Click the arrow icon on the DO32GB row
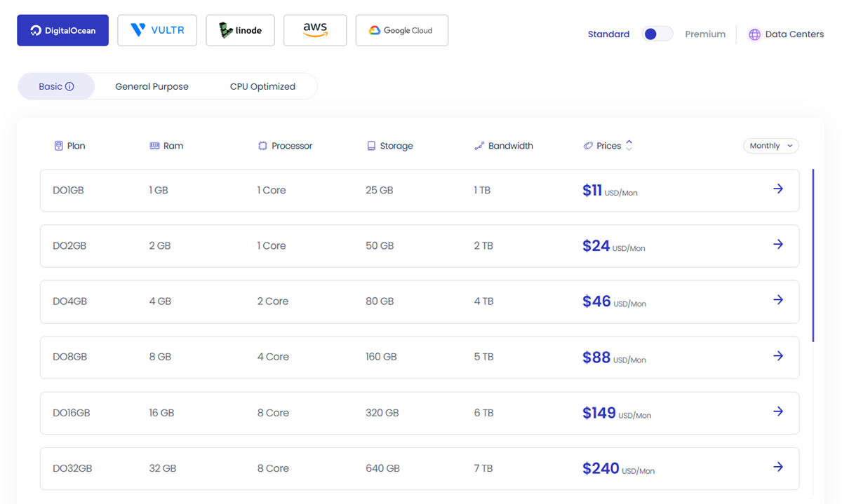The width and height of the screenshot is (842, 504). (778, 468)
